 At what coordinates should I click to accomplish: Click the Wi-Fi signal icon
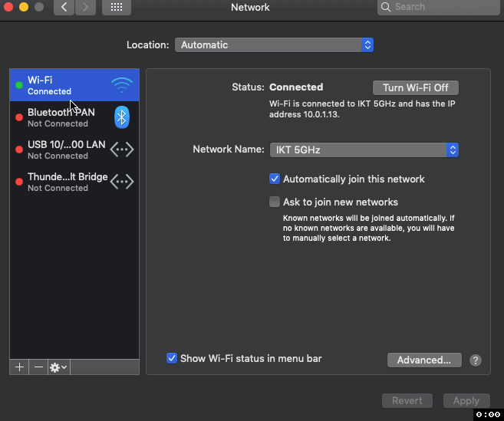(x=122, y=85)
